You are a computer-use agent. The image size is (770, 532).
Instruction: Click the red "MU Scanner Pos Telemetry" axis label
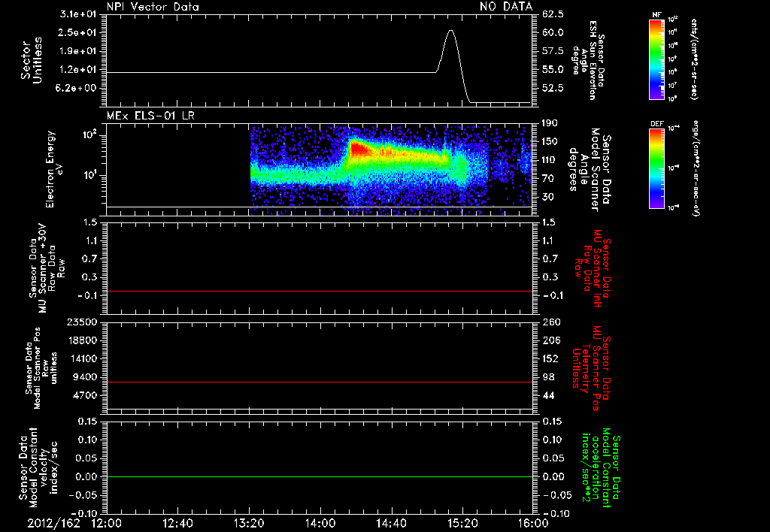(x=591, y=368)
